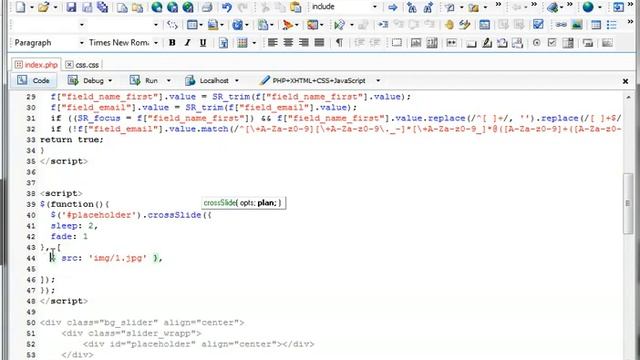640x360 pixels.
Task: Click the blue checkmark icon in second toolbar
Action: [538, 24]
